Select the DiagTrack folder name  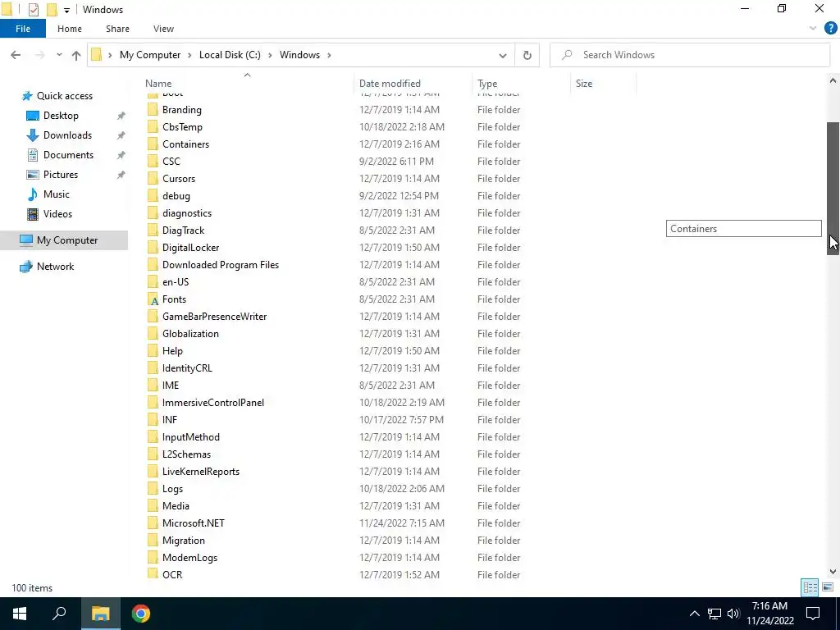[183, 231]
